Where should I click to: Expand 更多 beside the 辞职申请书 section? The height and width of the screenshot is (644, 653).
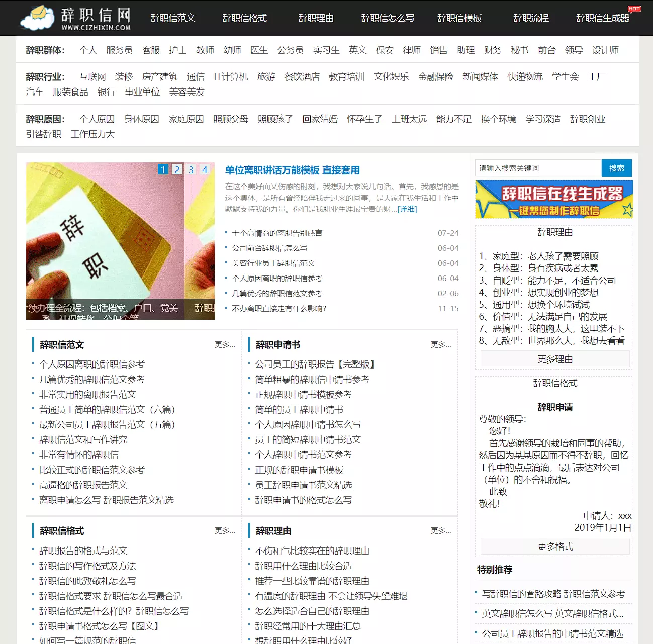pyautogui.click(x=441, y=345)
